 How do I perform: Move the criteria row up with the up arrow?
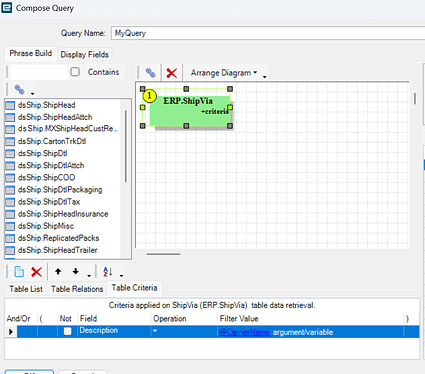click(x=58, y=271)
